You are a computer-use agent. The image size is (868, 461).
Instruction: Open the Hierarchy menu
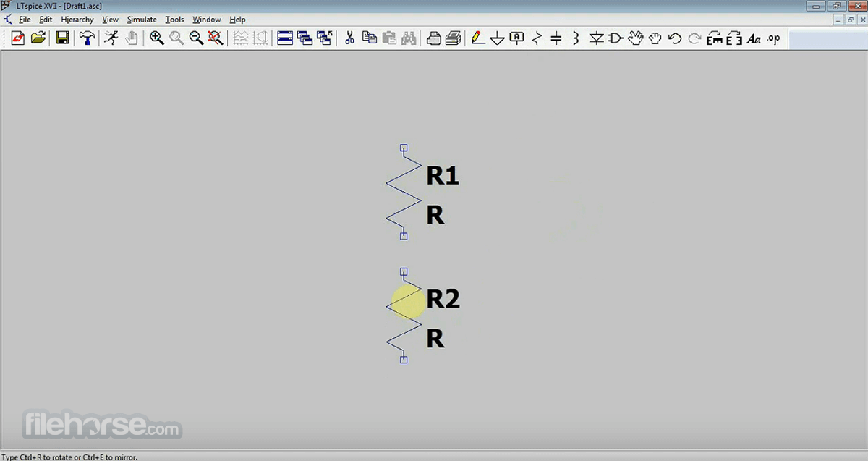tap(77, 20)
